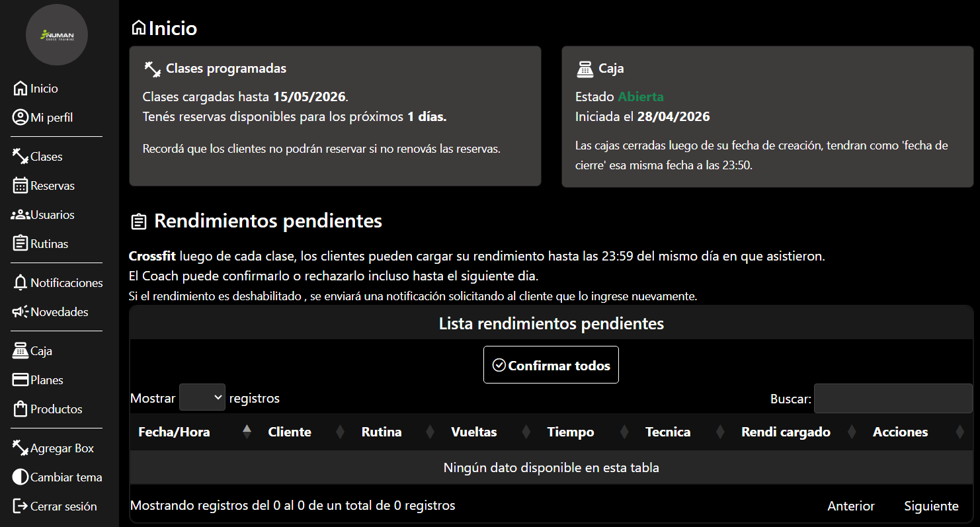Click the Cerrar sesión exit icon

(20, 507)
